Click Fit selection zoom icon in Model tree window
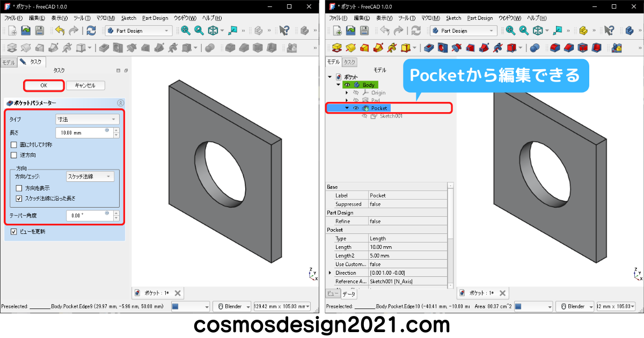Viewport: 644px width, 338px height. point(524,31)
